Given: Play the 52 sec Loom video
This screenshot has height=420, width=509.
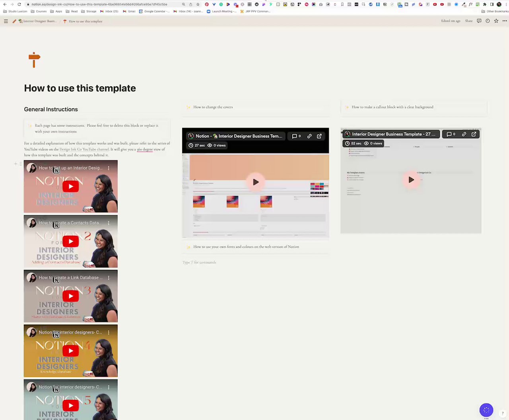Looking at the screenshot, I should click(411, 180).
